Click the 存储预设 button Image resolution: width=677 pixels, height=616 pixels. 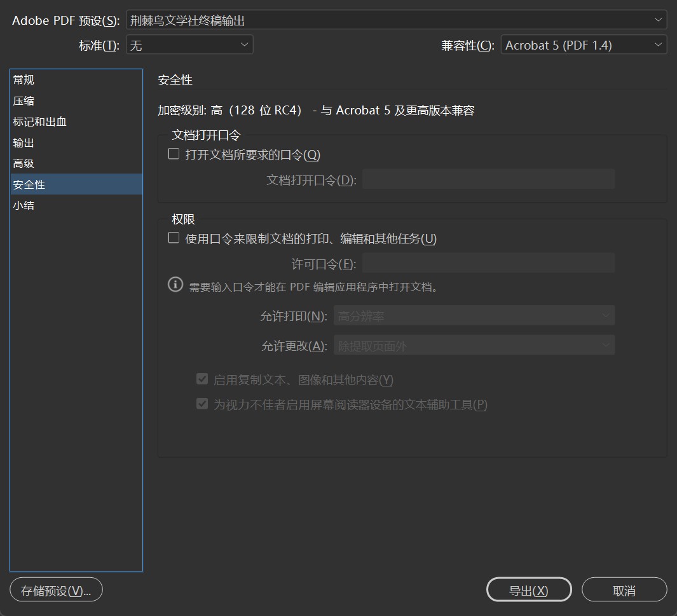click(56, 590)
